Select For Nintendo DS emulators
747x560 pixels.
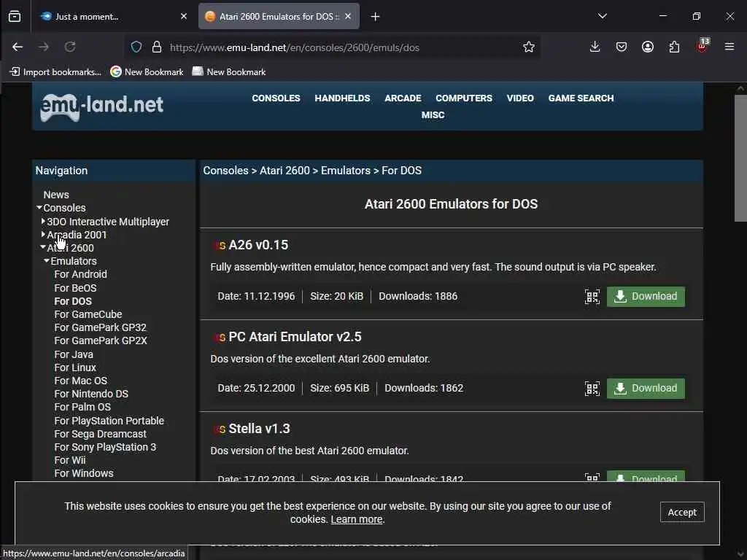91,394
